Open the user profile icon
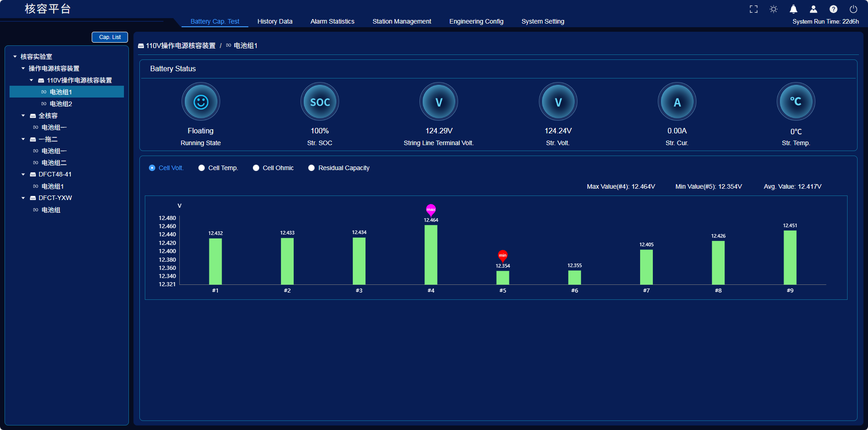The width and height of the screenshot is (868, 430). click(x=814, y=9)
